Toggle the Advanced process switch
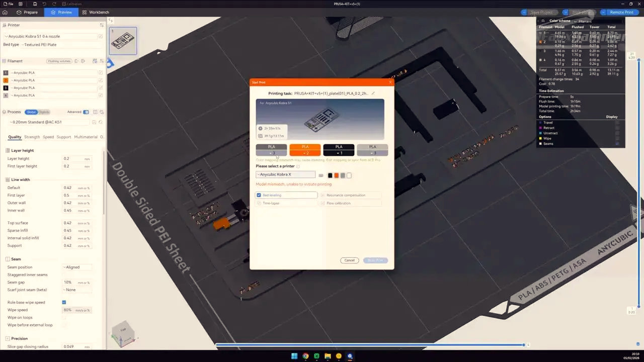The width and height of the screenshot is (644, 362). point(86,112)
